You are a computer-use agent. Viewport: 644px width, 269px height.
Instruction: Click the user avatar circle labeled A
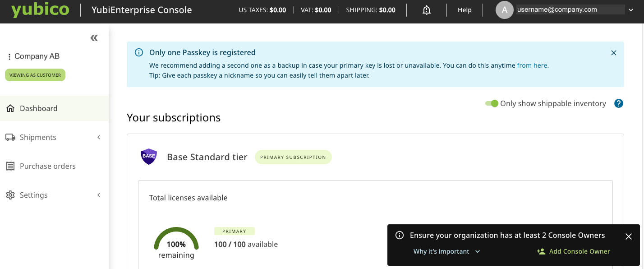pos(505,10)
